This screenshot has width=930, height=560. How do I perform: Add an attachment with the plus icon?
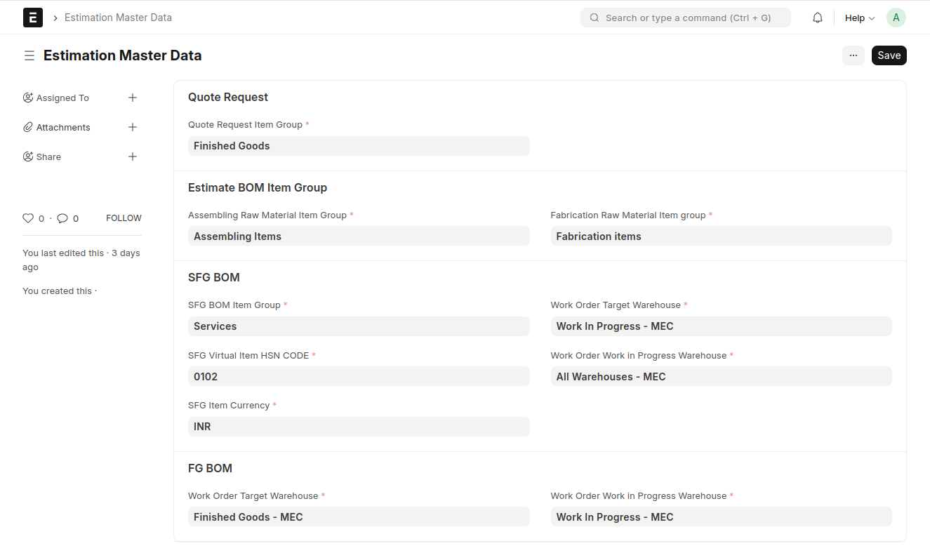133,127
